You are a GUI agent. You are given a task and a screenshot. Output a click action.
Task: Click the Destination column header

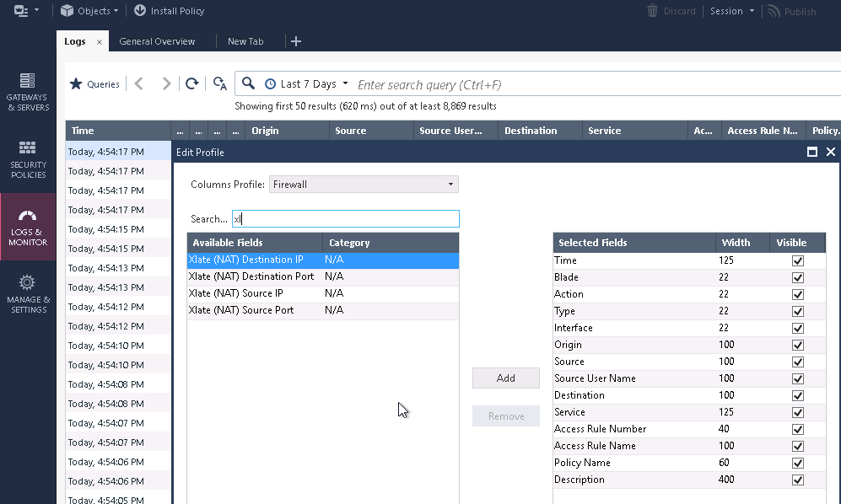click(x=540, y=131)
